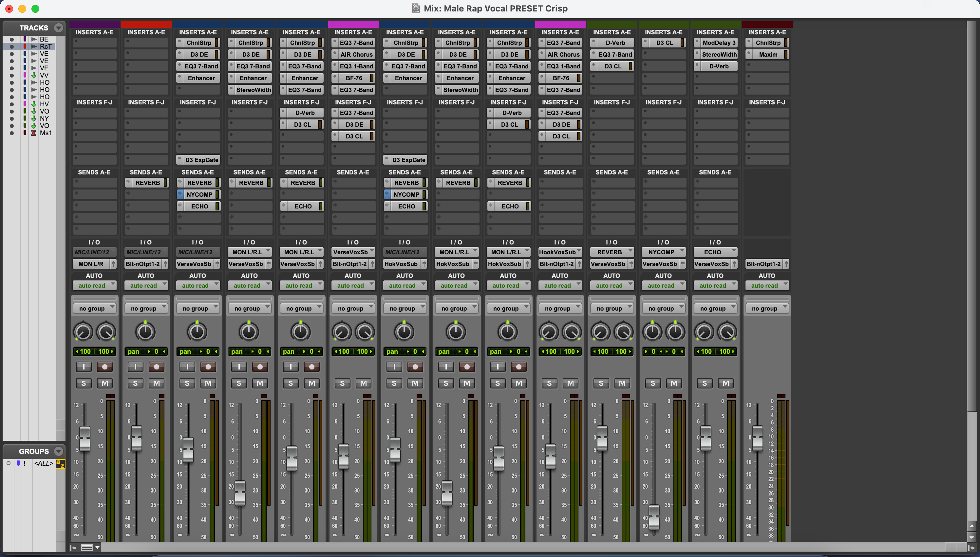
Task: Toggle visibility dot of the Ms1 track
Action: click(11, 133)
